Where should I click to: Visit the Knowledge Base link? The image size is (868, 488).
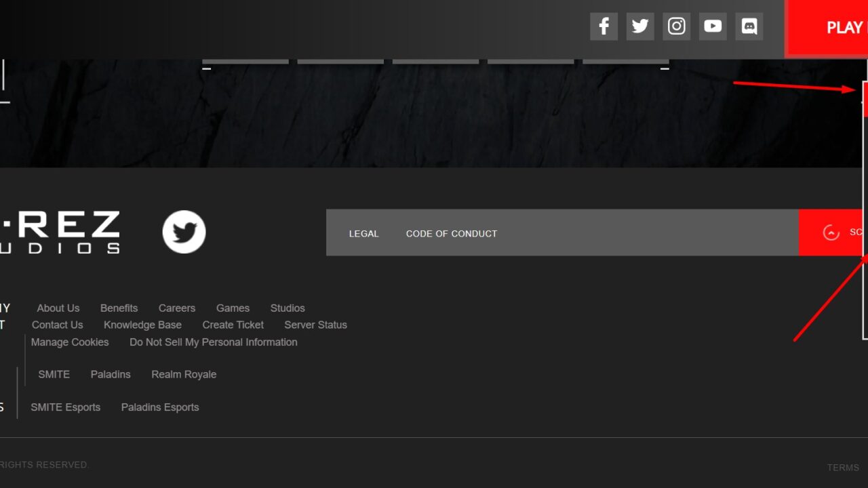click(x=142, y=325)
